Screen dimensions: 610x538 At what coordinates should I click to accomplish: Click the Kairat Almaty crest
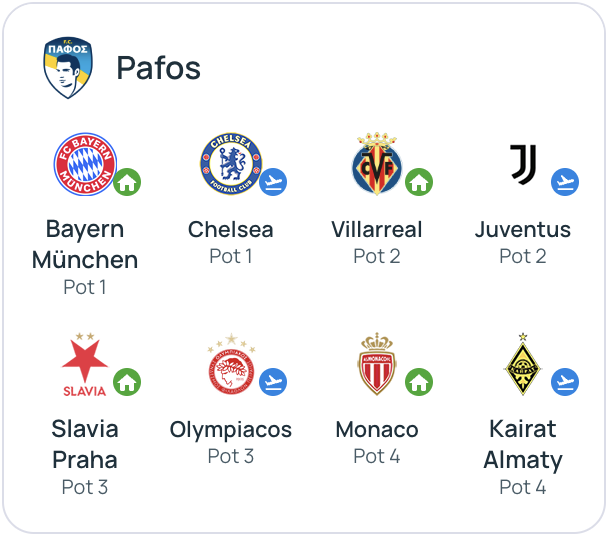522,364
